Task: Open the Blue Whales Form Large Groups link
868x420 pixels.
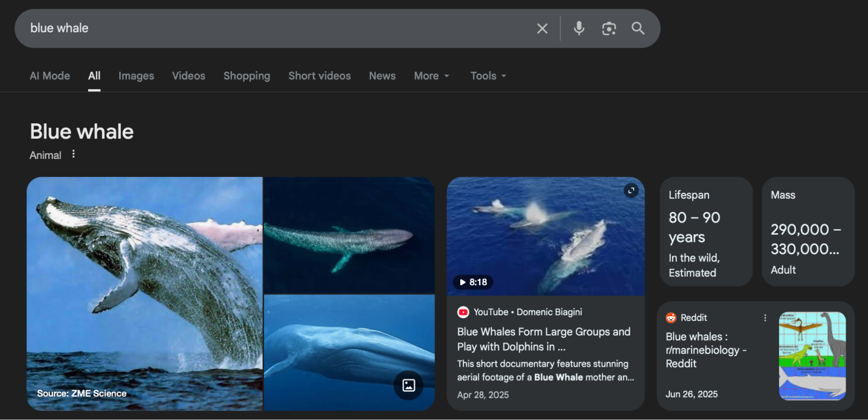Action: [543, 339]
